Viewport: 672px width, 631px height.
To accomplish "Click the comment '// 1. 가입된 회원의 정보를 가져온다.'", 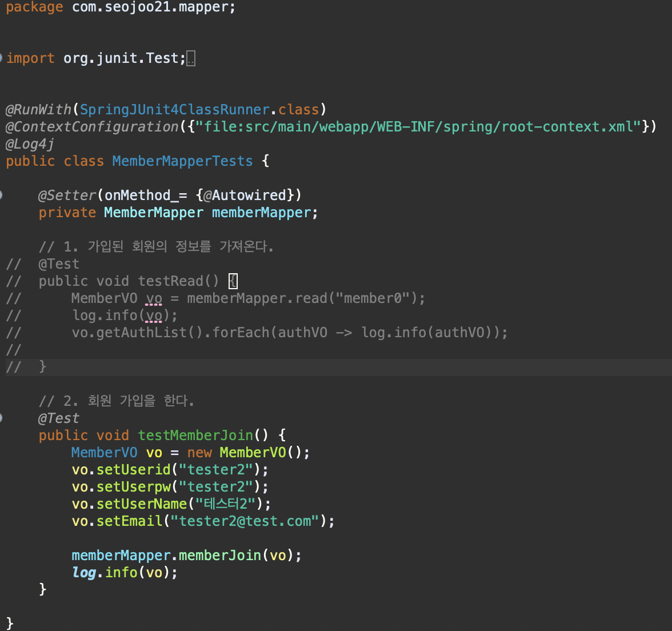I will tap(156, 247).
